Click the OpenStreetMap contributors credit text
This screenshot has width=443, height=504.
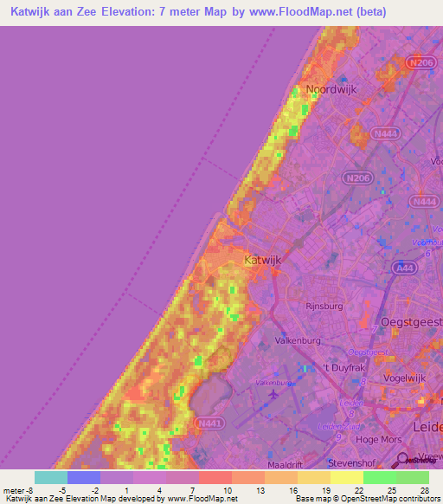coord(368,499)
